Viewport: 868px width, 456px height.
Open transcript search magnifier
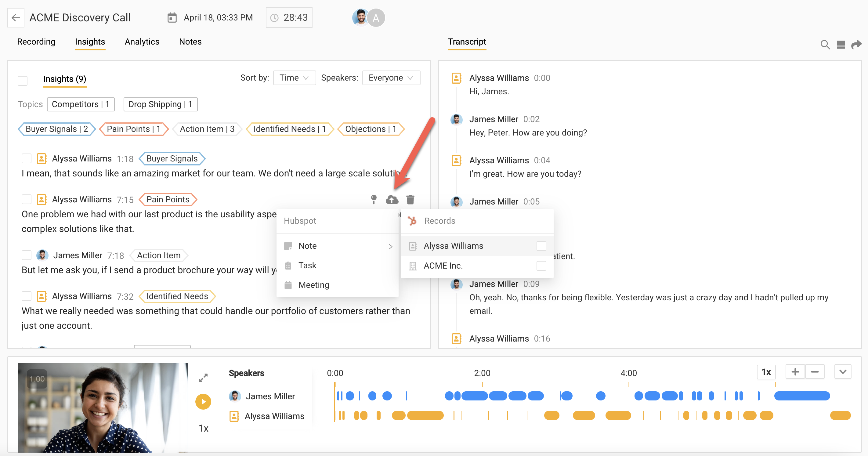click(x=825, y=45)
